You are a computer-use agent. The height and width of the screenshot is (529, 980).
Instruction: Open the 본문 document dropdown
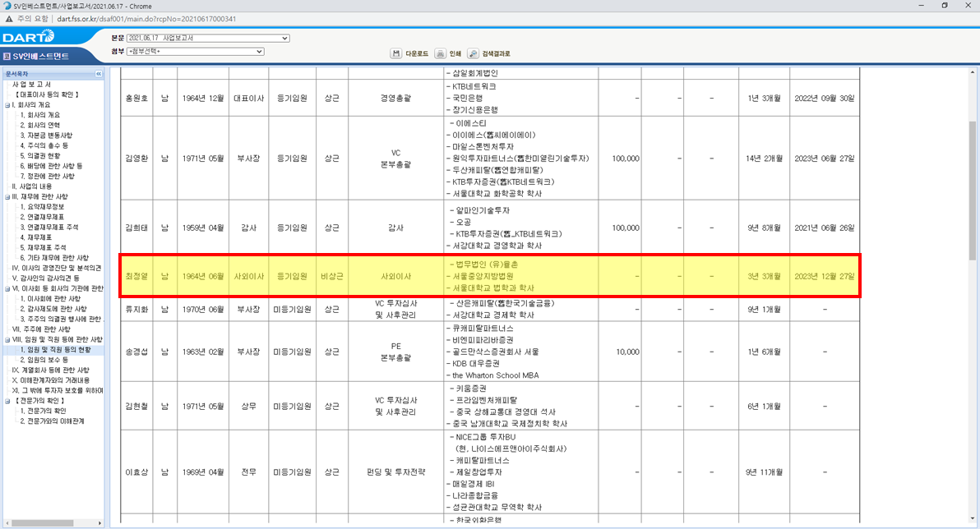(207, 38)
